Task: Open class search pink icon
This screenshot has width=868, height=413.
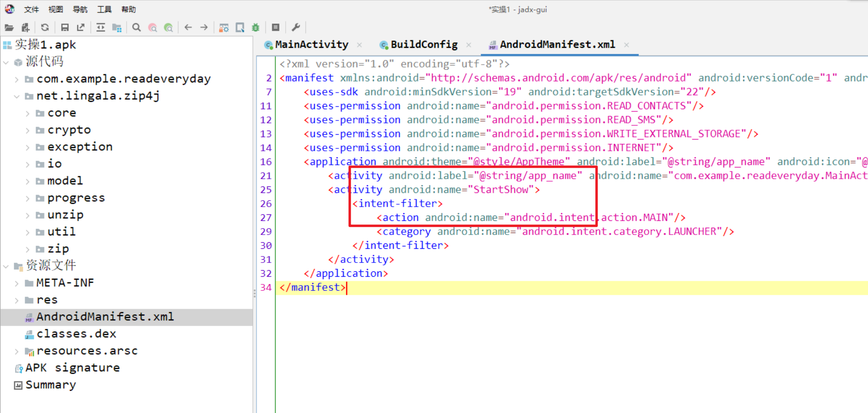Action: click(153, 28)
